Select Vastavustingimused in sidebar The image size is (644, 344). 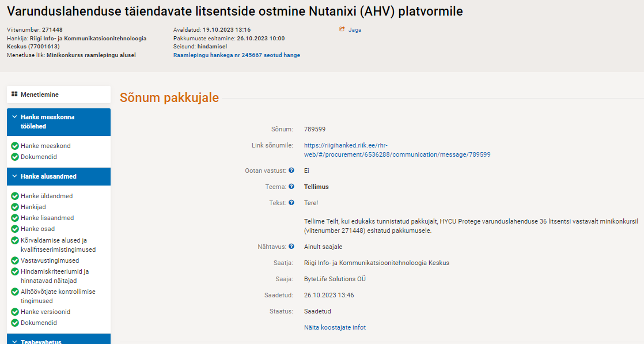(x=50, y=260)
